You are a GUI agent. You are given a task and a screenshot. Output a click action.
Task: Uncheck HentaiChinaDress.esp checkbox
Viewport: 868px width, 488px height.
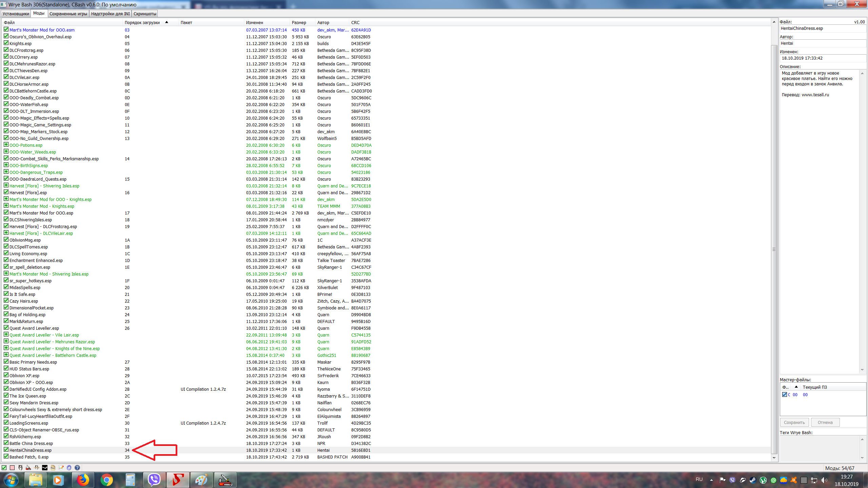[6, 450]
